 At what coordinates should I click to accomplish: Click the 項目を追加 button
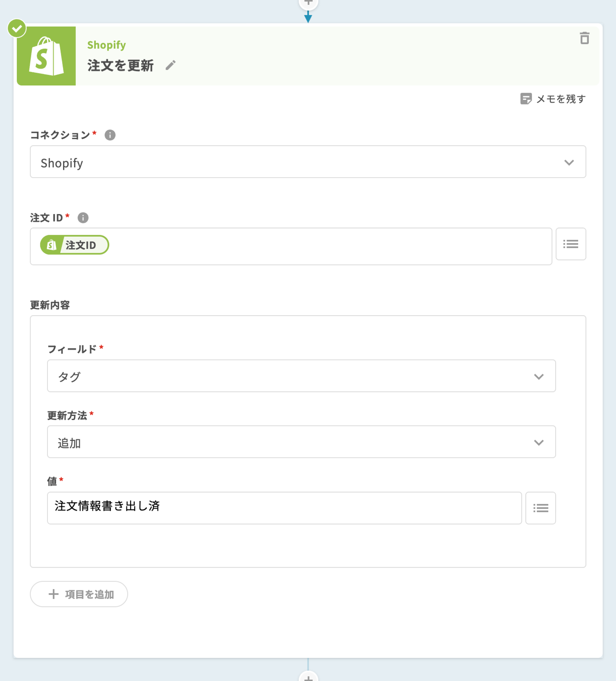pos(79,594)
